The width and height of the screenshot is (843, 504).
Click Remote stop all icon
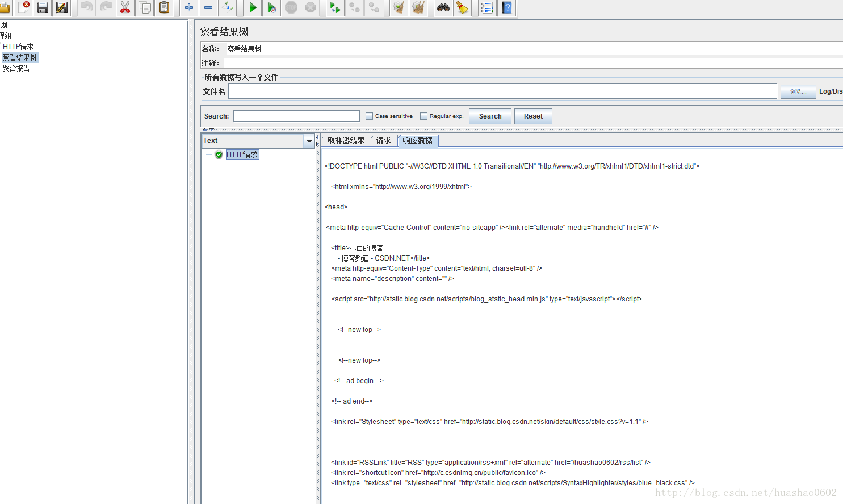tap(354, 7)
